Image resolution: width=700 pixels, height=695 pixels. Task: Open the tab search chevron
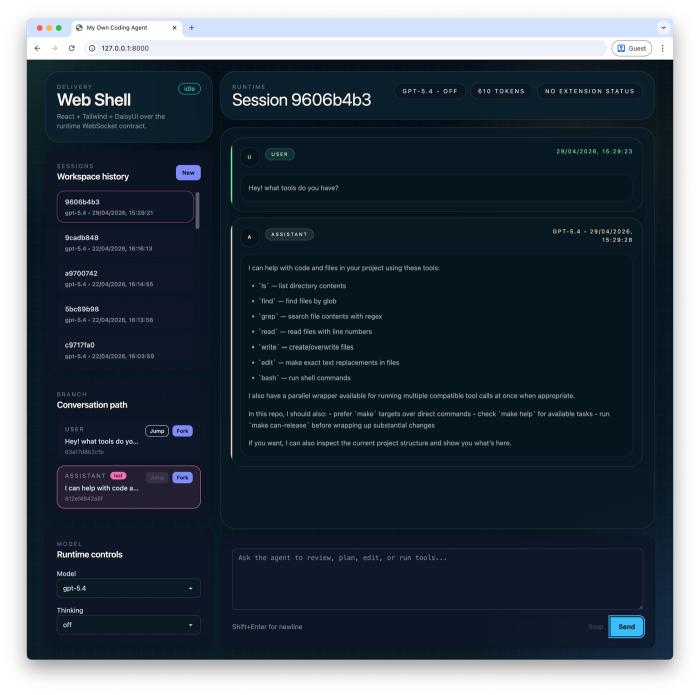pos(663,28)
